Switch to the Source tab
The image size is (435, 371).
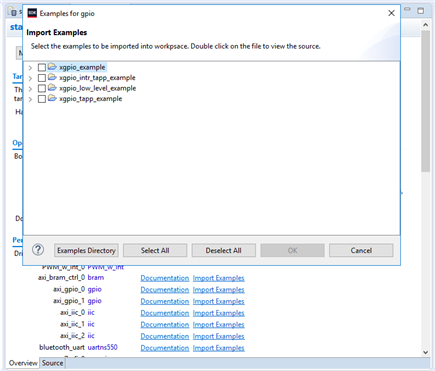click(52, 363)
